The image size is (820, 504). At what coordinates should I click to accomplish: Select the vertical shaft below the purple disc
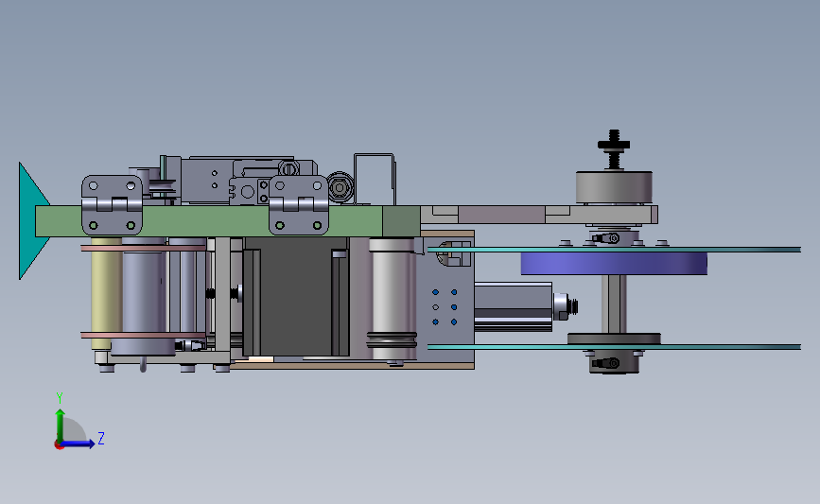coord(614,304)
